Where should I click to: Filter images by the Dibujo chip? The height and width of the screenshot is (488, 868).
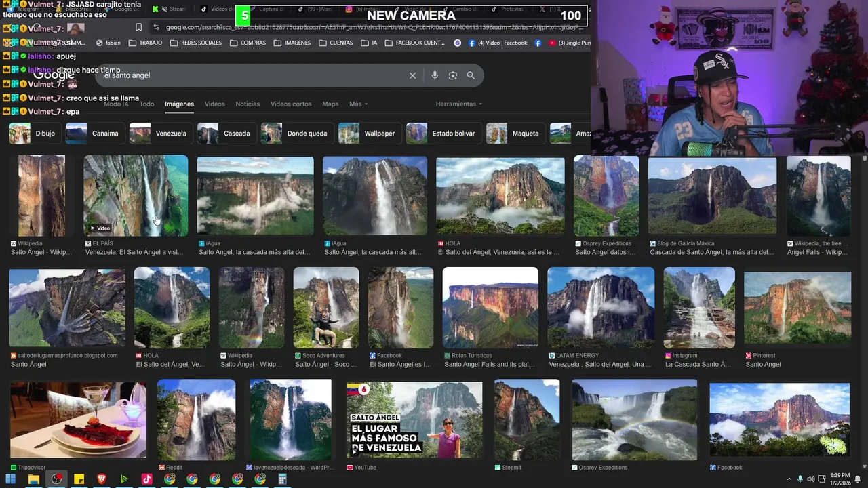[34, 134]
